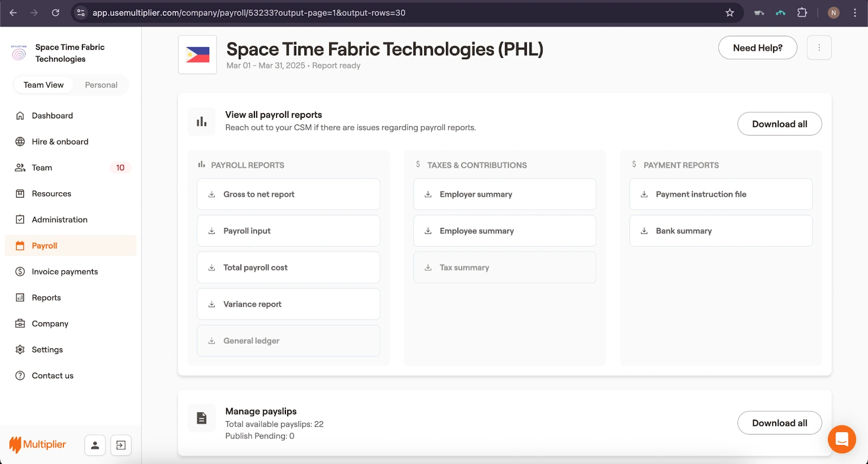This screenshot has width=868, height=464.
Task: Click the Philippines flag thumbnail
Action: 197,55
